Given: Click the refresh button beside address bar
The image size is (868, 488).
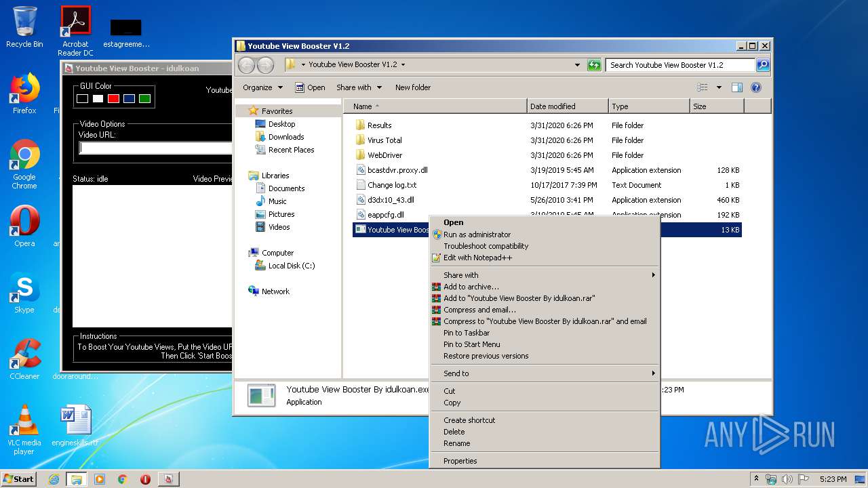Looking at the screenshot, I should pos(594,65).
